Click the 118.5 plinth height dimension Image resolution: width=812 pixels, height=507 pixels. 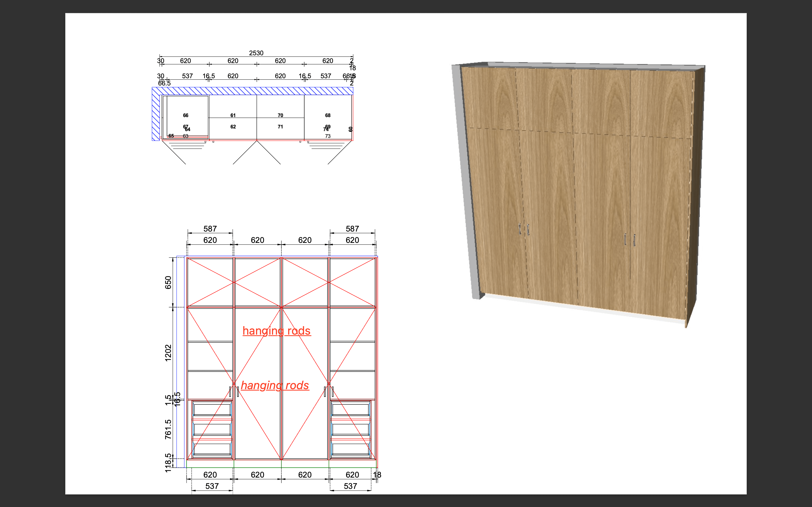(x=168, y=463)
